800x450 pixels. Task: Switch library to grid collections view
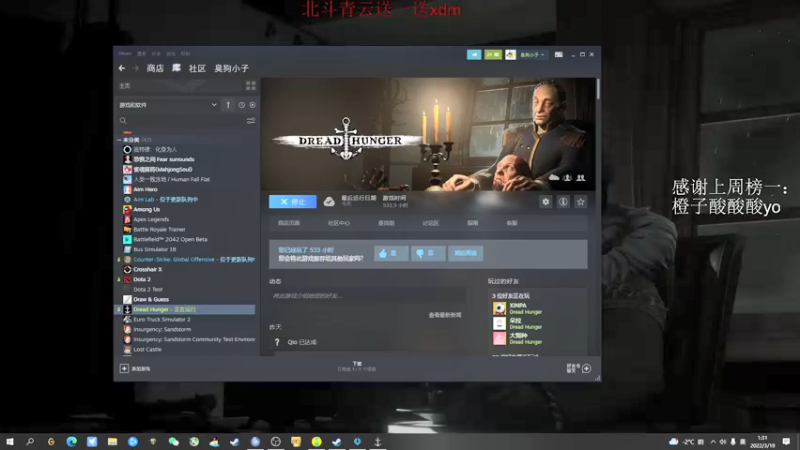click(251, 86)
